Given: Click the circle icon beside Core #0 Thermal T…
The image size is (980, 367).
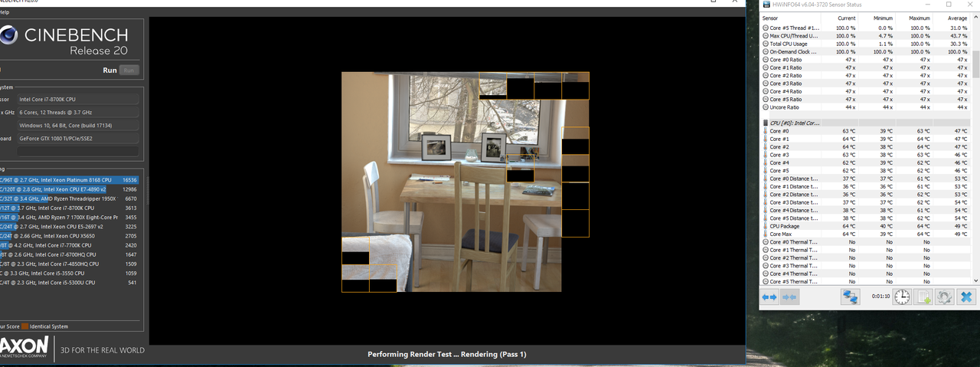Looking at the screenshot, I should [766, 242].
